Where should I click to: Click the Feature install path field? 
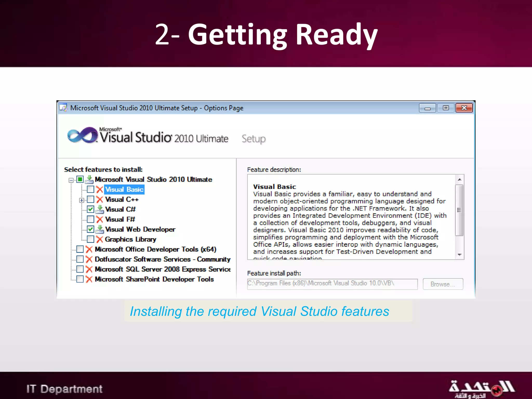pyautogui.click(x=332, y=284)
